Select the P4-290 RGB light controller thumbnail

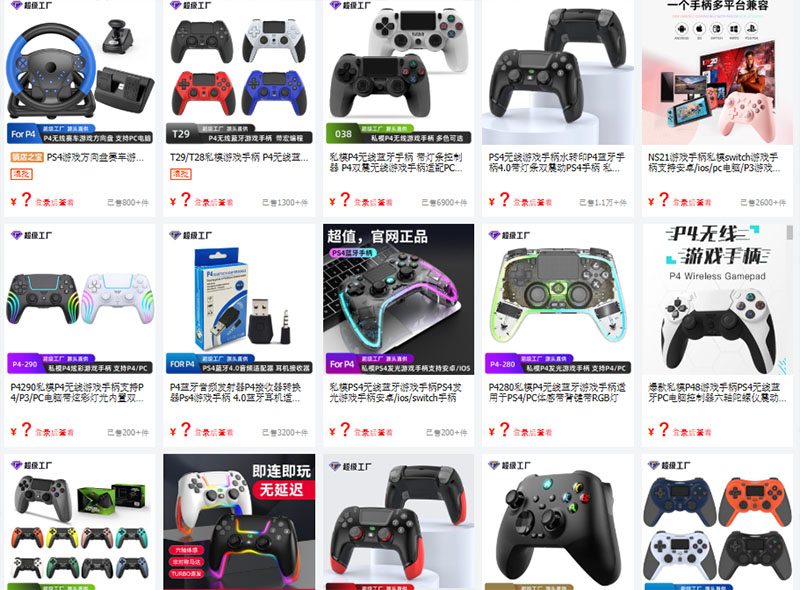point(80,299)
